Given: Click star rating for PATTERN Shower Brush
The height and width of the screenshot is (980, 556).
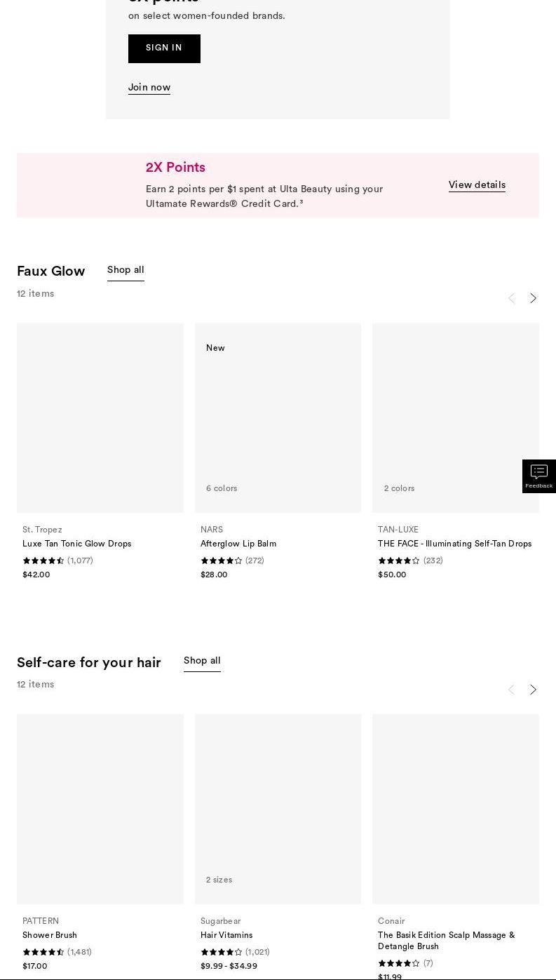Looking at the screenshot, I should (x=43, y=952).
